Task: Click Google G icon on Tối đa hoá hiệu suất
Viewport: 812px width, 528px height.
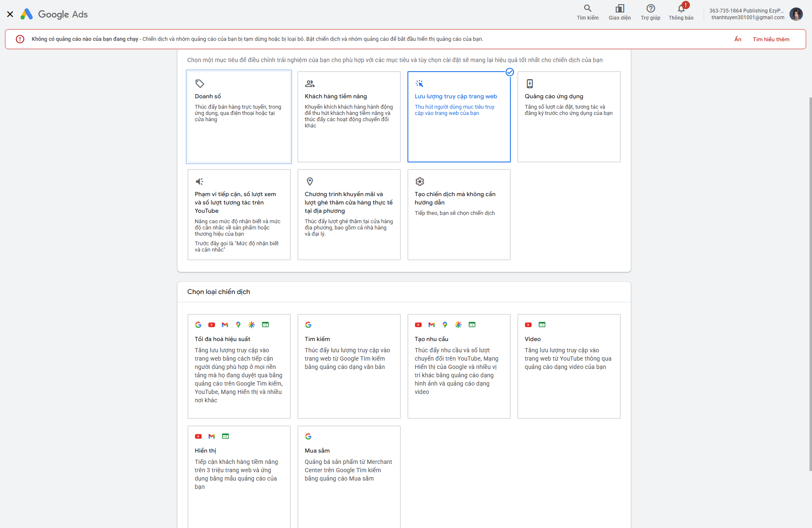Action: [x=198, y=325]
